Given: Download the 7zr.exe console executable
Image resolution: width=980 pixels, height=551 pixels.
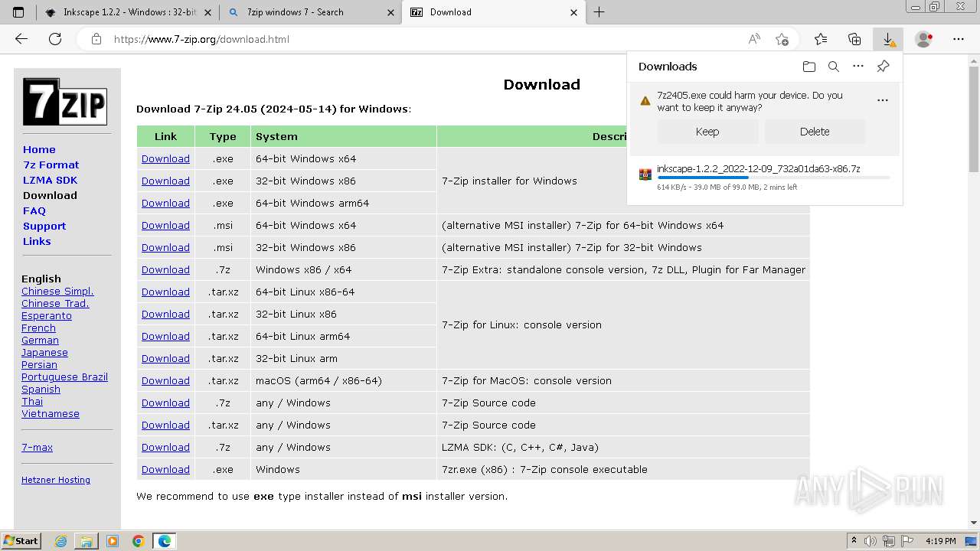Looking at the screenshot, I should pos(165,469).
